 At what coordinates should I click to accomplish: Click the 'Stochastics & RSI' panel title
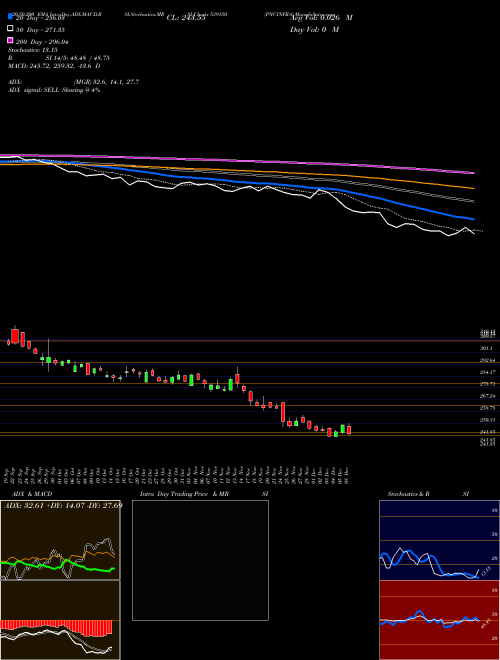click(x=428, y=494)
